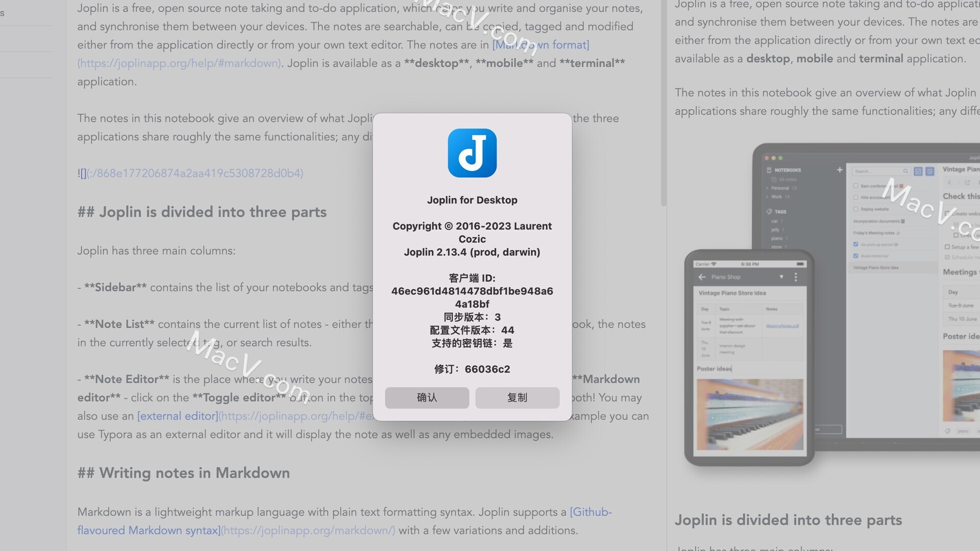980x551 pixels.
Task: Click the Markdown format link in the editor
Action: click(541, 45)
